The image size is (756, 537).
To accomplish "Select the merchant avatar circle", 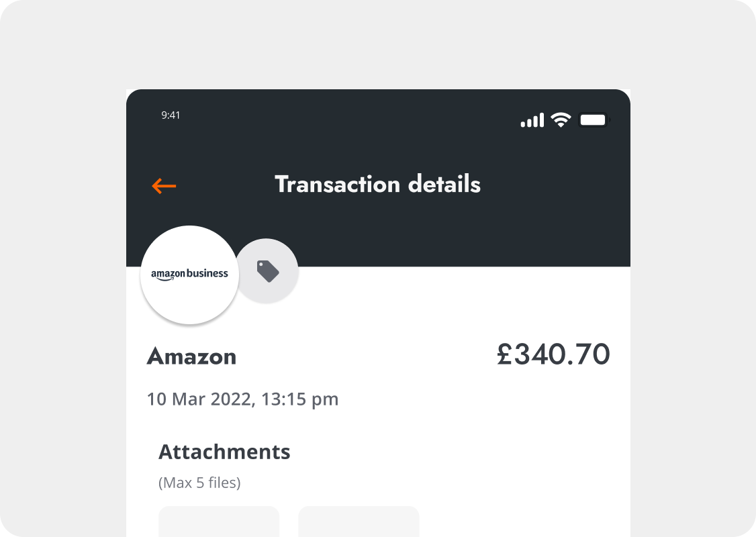I will pyautogui.click(x=189, y=275).
